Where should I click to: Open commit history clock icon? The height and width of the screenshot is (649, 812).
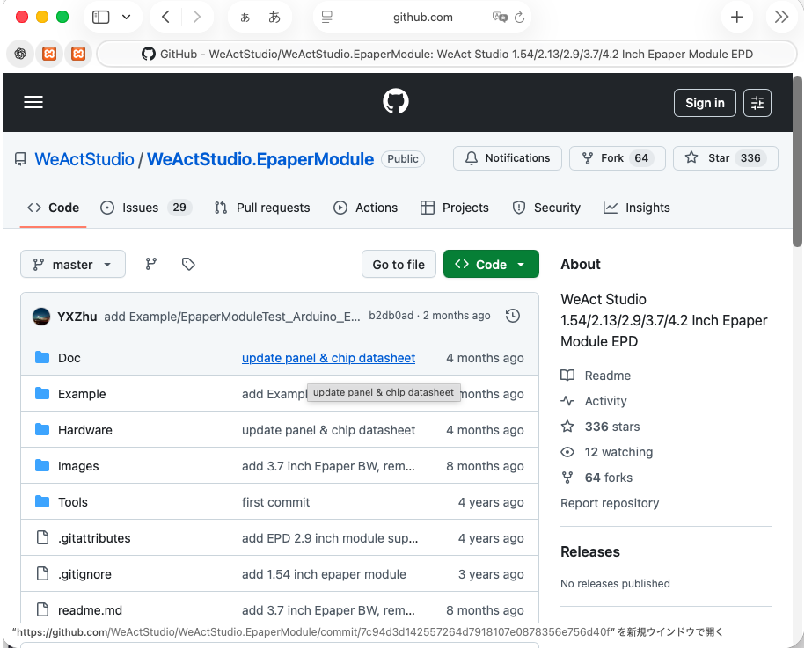point(513,316)
